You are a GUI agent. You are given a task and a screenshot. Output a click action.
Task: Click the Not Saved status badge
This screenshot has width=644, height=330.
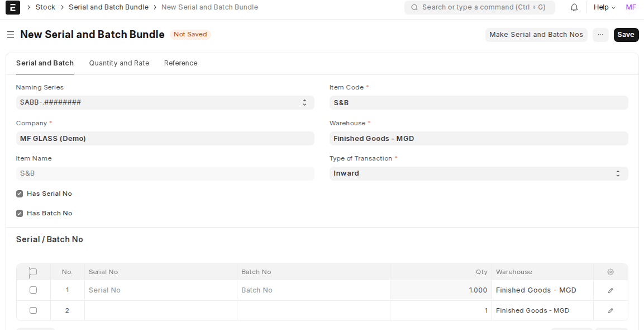[190, 35]
